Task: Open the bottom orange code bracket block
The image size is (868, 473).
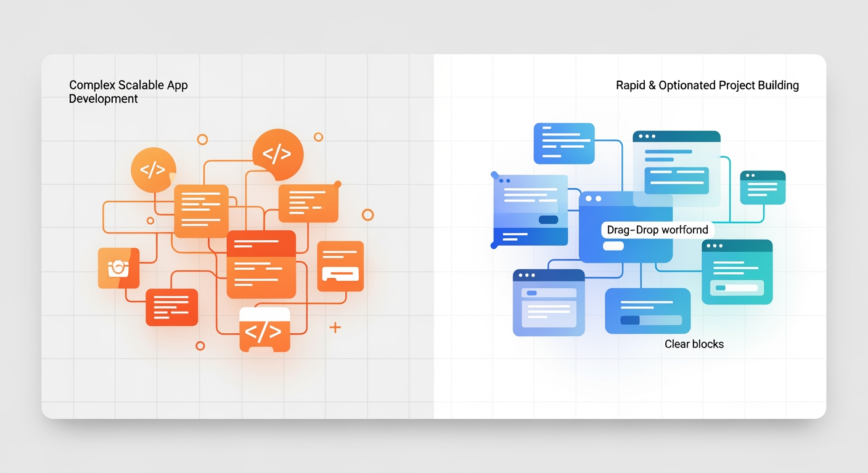Action: pos(264,331)
